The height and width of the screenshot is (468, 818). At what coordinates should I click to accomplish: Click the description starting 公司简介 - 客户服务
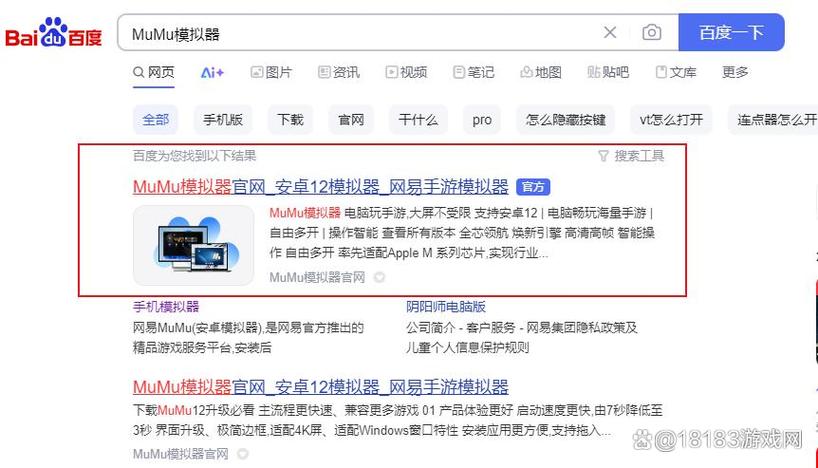pos(522,338)
